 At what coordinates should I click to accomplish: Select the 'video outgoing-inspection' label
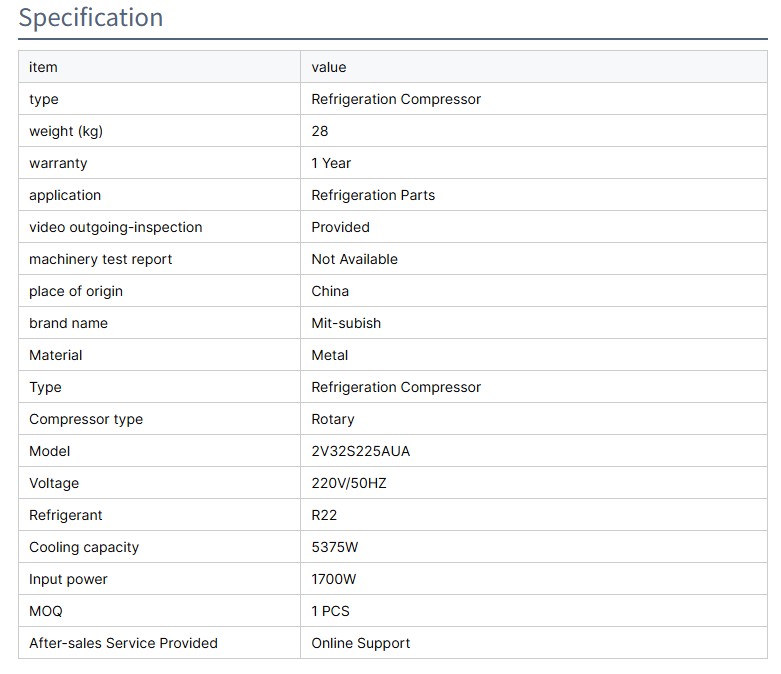pyautogui.click(x=116, y=227)
